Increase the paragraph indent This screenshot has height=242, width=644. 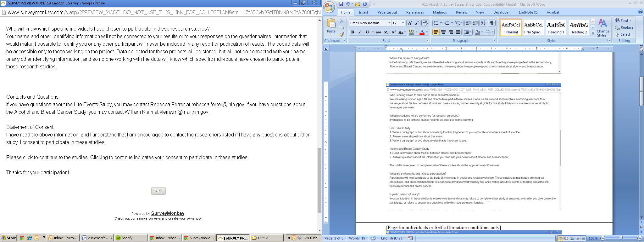click(475, 23)
